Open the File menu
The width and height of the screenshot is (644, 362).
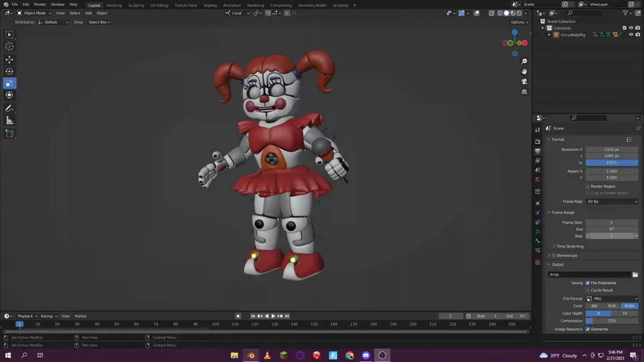(15, 4)
